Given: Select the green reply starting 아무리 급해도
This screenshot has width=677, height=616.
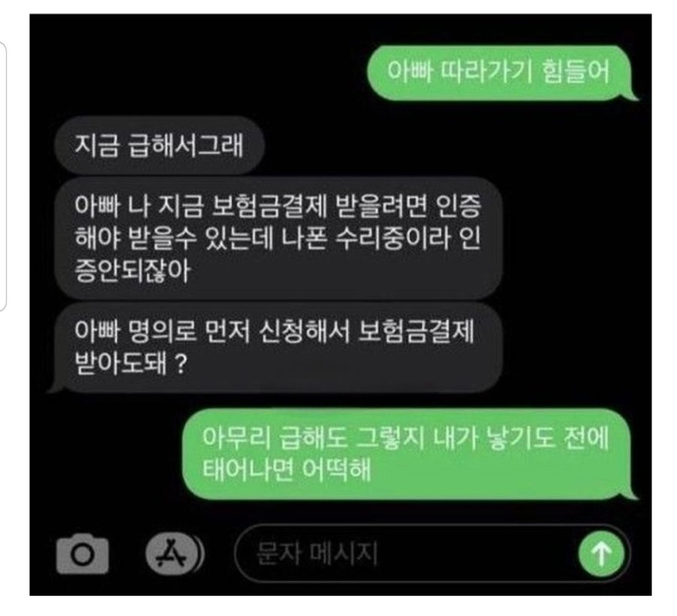Looking at the screenshot, I should 408,454.
